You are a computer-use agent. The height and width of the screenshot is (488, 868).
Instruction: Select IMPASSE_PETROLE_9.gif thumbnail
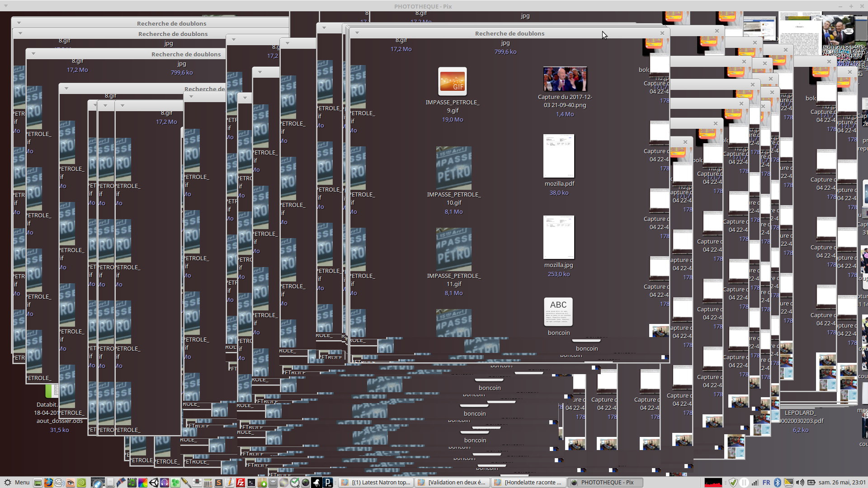pos(452,82)
